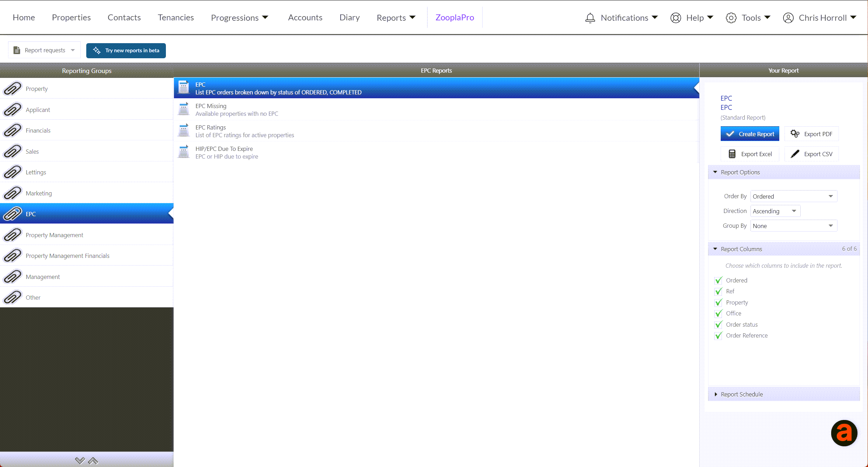Click the paperclip icon beside Applicant
Screen dimensions: 868x467
[x=13, y=109]
